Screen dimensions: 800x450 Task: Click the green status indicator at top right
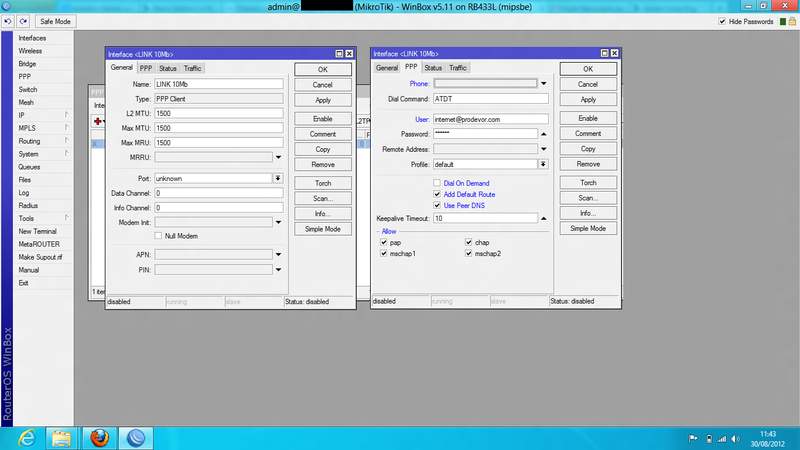(783, 21)
